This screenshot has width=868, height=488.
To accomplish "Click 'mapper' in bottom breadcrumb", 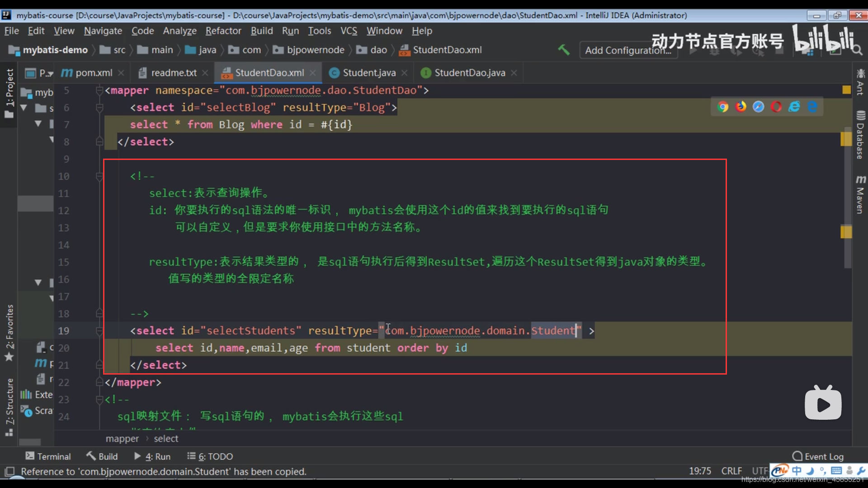I will point(122,439).
